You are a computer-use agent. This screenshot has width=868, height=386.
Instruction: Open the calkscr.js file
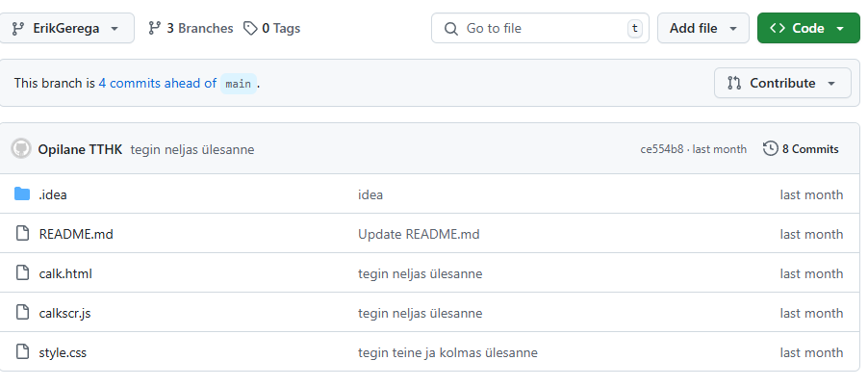pyautogui.click(x=64, y=314)
